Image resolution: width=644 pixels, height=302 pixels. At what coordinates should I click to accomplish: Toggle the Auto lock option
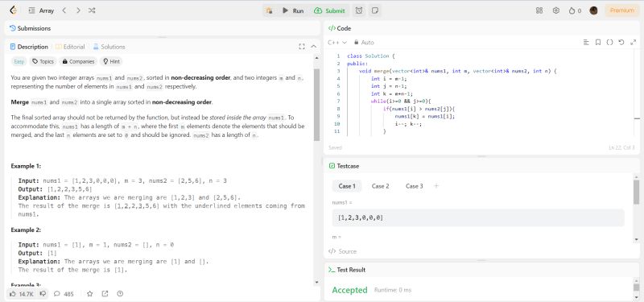(364, 43)
